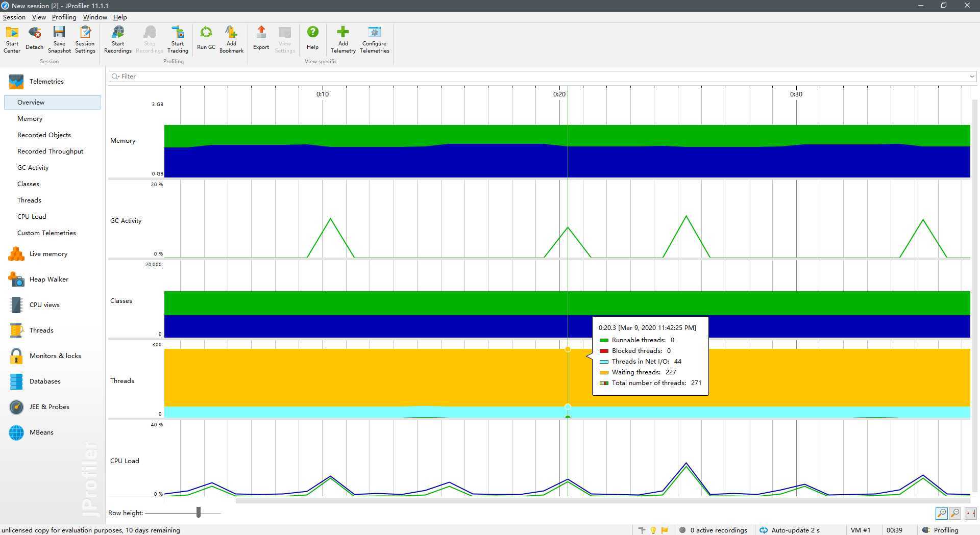Start Recordings
Screen dimensions: 980x535
click(x=118, y=39)
